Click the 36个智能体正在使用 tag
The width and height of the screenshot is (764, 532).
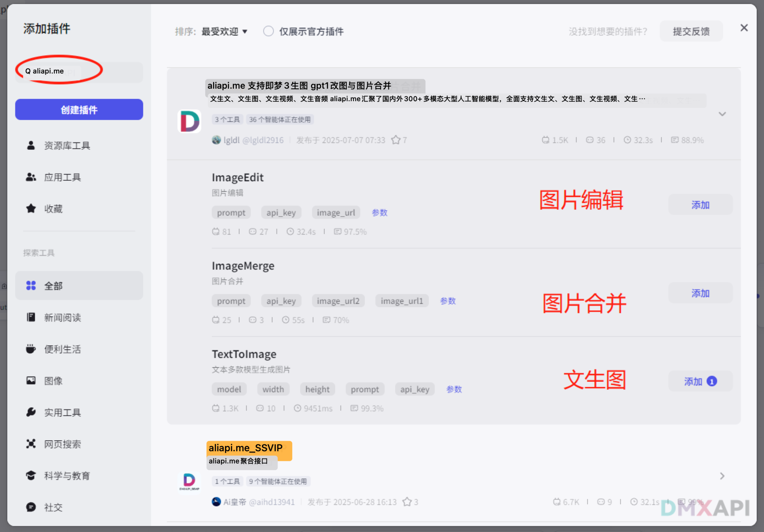[x=280, y=119]
